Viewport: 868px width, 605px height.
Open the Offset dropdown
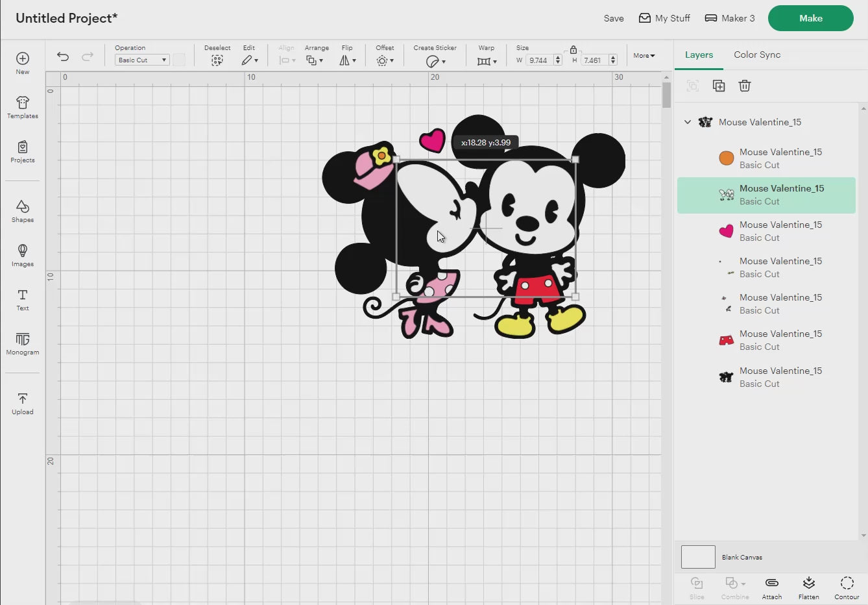[x=385, y=60]
